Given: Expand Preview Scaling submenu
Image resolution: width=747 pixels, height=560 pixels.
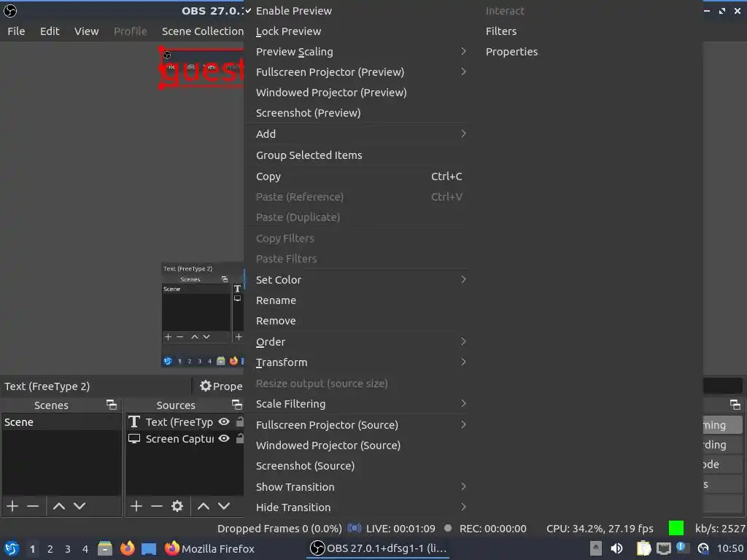Looking at the screenshot, I should tap(356, 52).
